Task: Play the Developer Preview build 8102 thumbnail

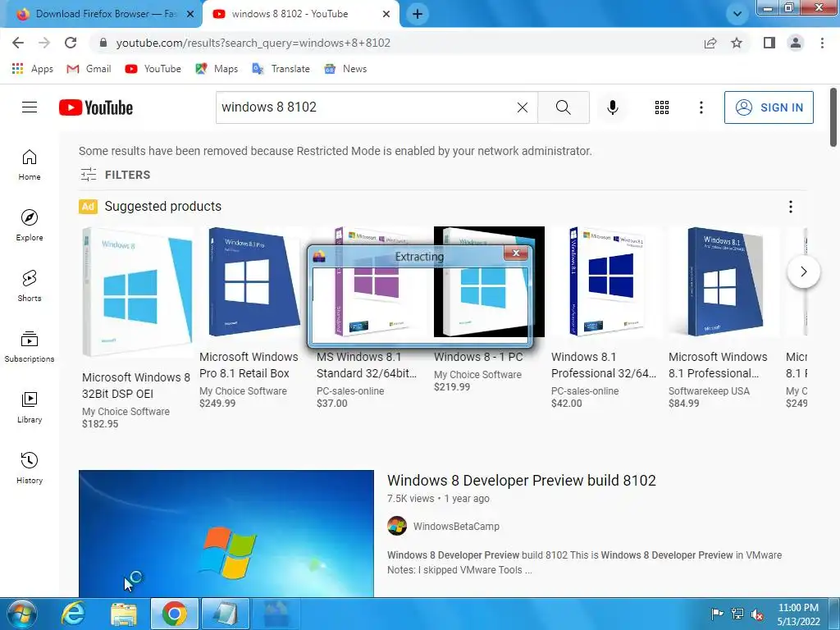Action: click(x=226, y=533)
